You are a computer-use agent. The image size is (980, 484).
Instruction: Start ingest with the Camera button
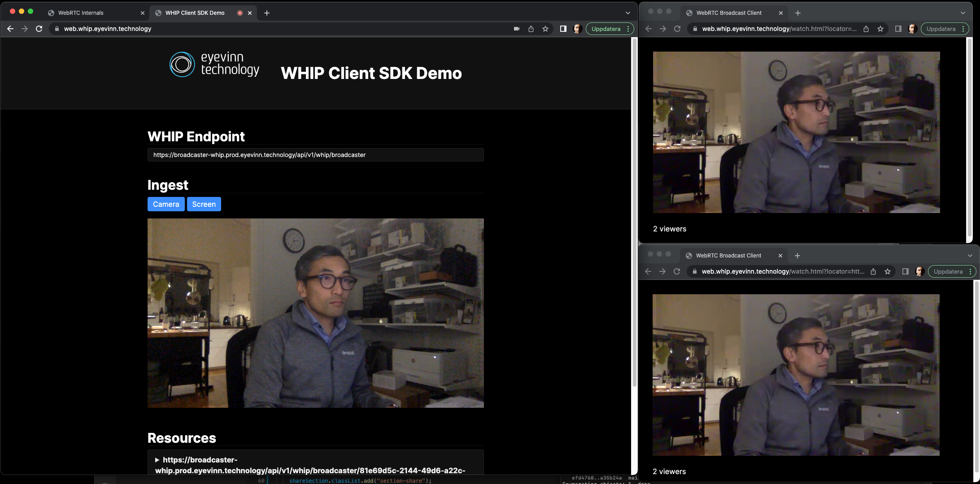click(166, 204)
